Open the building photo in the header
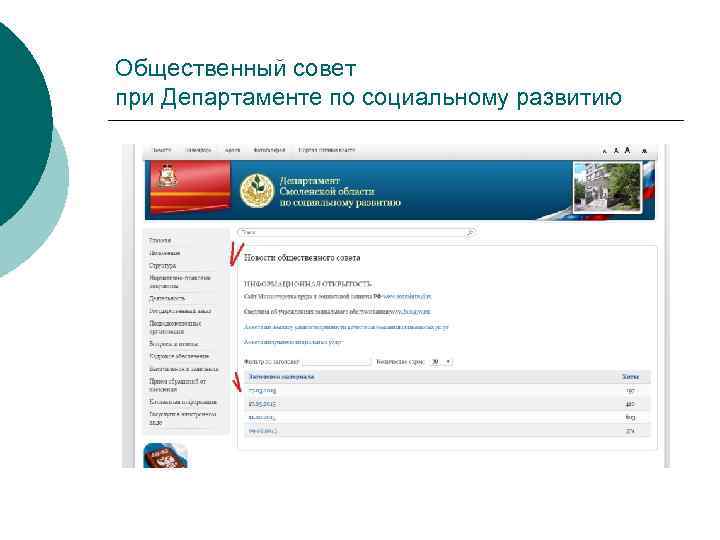 [607, 186]
